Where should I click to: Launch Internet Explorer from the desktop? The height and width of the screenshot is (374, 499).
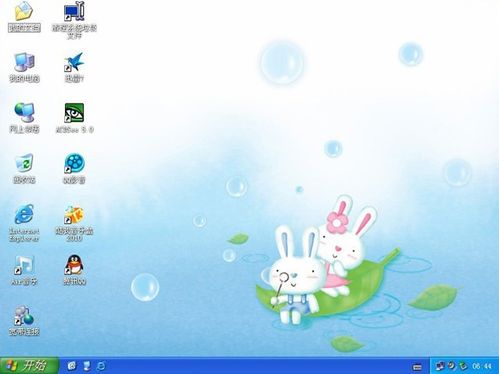click(x=24, y=214)
